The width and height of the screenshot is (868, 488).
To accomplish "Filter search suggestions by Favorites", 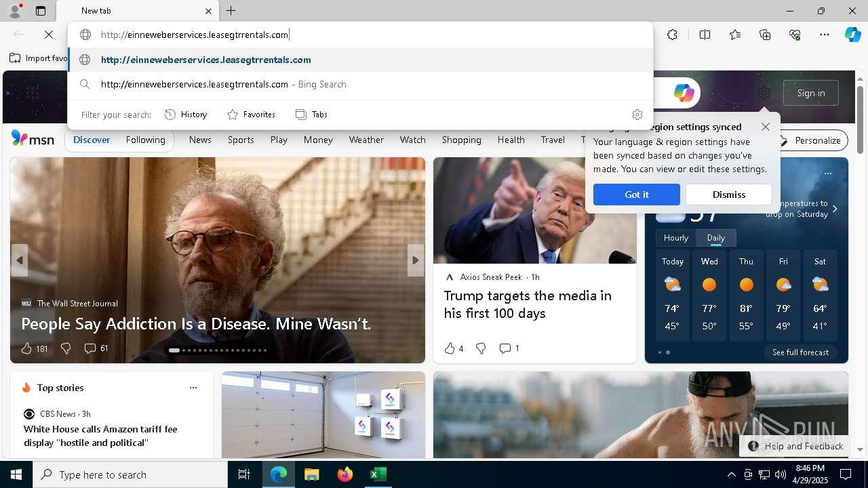I will pyautogui.click(x=251, y=115).
